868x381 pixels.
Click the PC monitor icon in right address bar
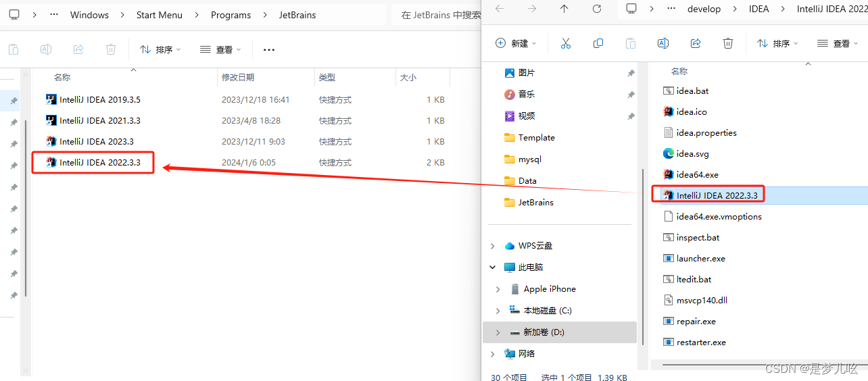(x=631, y=9)
